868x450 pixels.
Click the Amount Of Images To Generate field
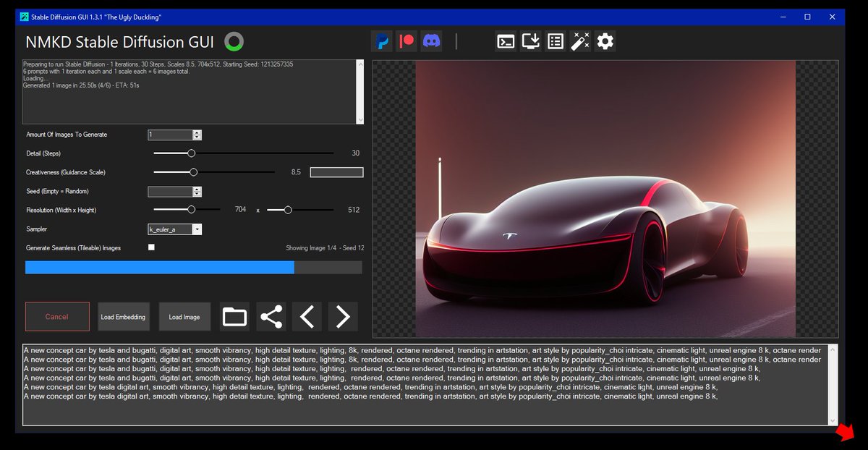(170, 135)
